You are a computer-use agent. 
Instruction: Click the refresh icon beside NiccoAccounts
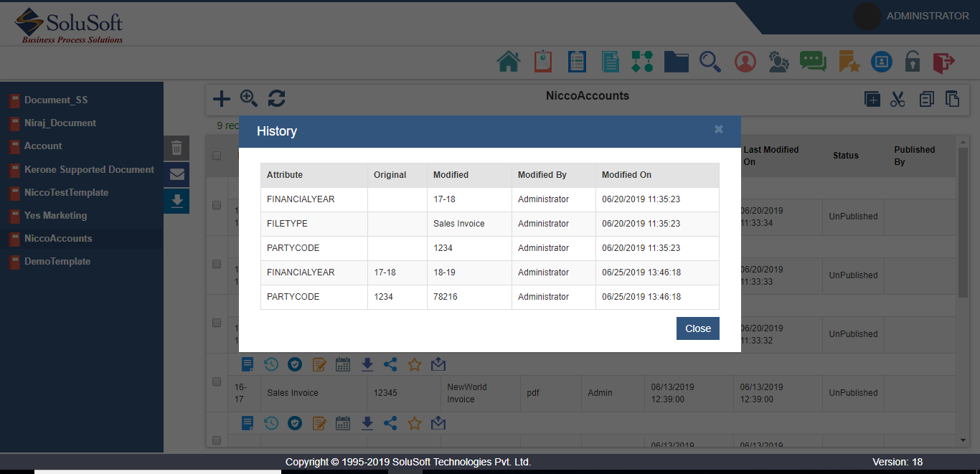click(x=276, y=98)
